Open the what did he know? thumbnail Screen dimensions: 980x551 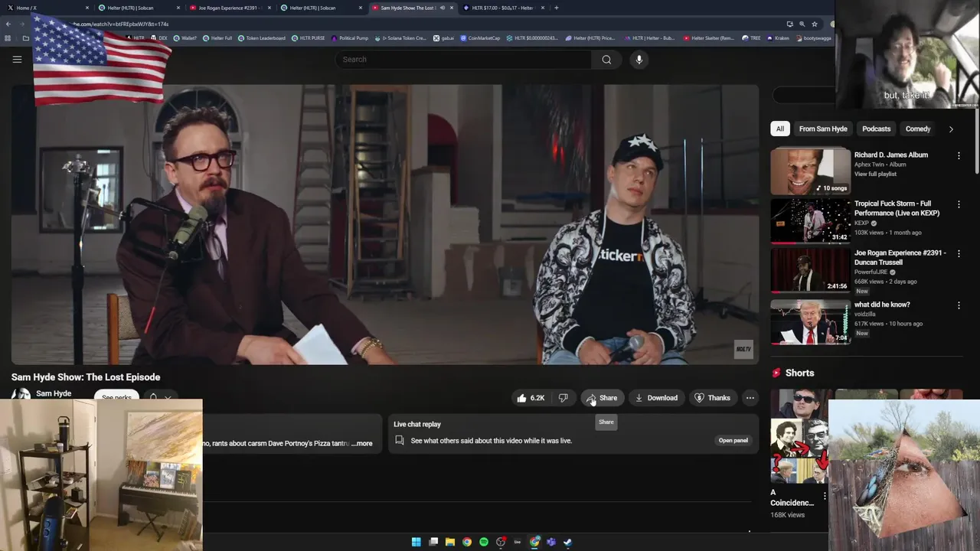(x=810, y=321)
